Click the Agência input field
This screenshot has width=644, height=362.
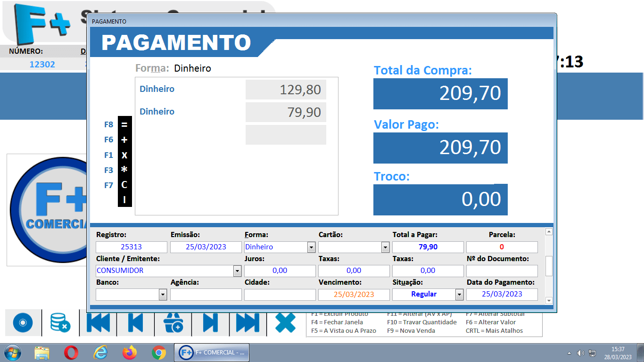(206, 295)
